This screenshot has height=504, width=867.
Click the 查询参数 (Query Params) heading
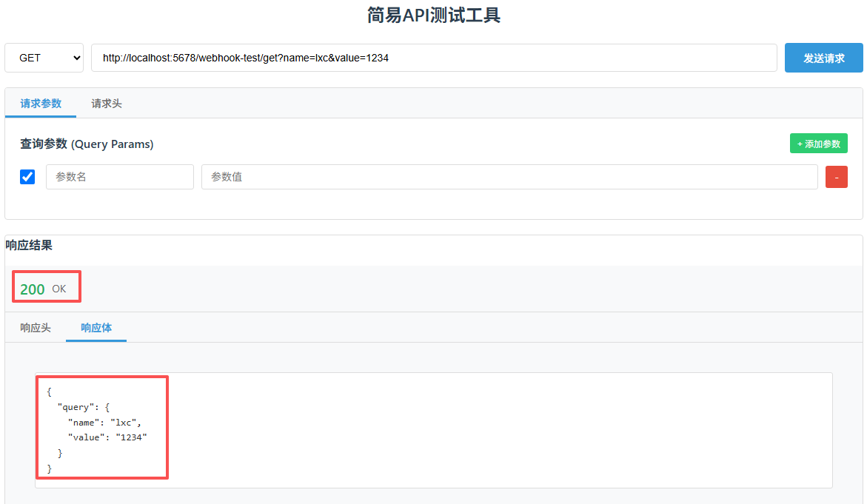[87, 144]
